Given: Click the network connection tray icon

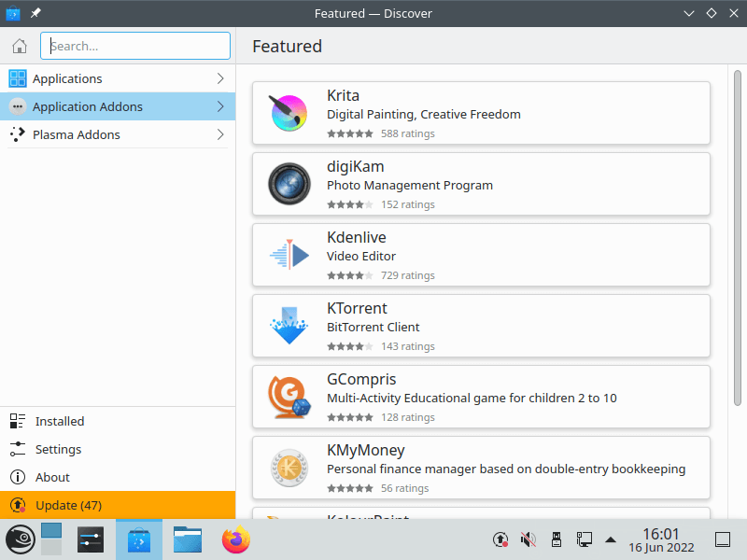Looking at the screenshot, I should 585,539.
